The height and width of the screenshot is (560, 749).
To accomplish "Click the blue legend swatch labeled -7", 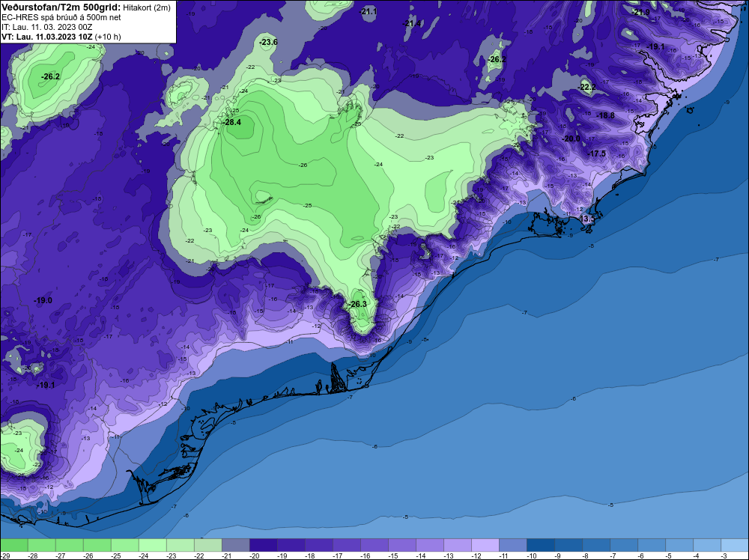I will pyautogui.click(x=624, y=545).
